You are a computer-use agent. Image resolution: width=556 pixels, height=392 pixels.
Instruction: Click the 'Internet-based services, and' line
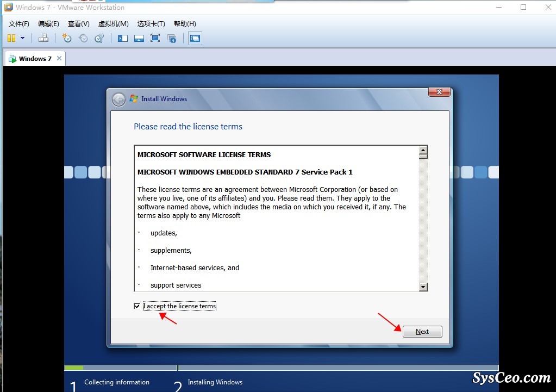coord(195,268)
